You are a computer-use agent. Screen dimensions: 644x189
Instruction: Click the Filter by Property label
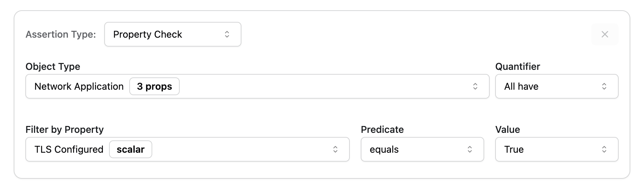(64, 129)
